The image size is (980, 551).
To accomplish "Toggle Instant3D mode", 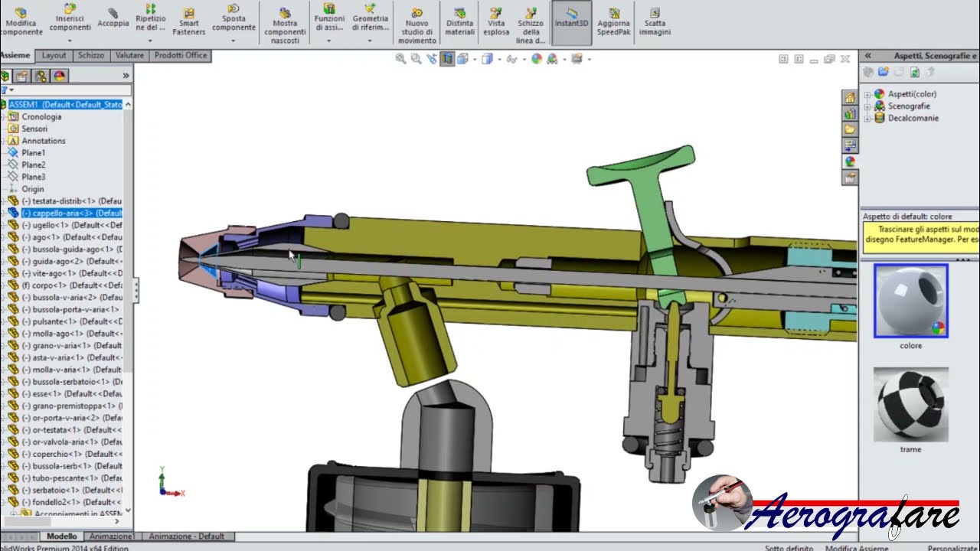I will pos(571,22).
